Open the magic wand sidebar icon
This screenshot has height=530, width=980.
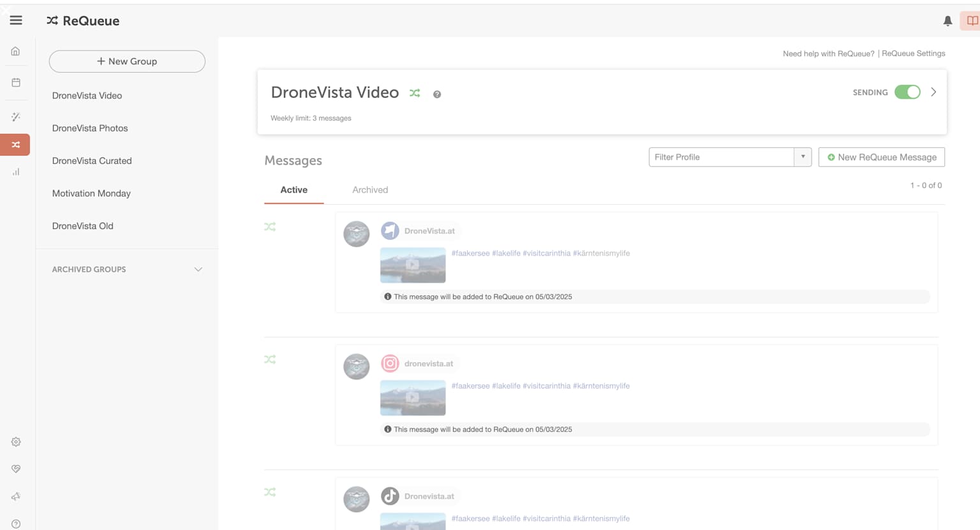click(16, 117)
